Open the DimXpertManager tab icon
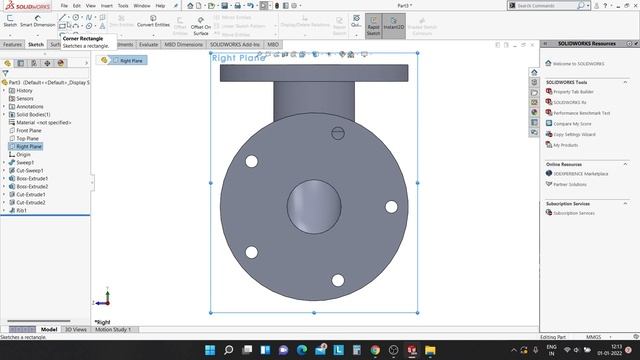The height and width of the screenshot is (360, 640). pos(47,63)
